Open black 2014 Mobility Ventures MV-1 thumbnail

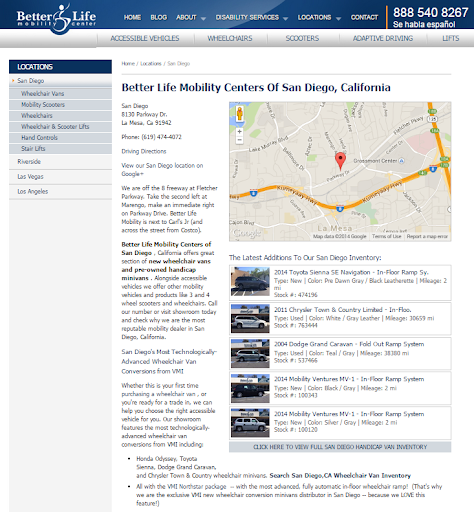click(x=250, y=388)
